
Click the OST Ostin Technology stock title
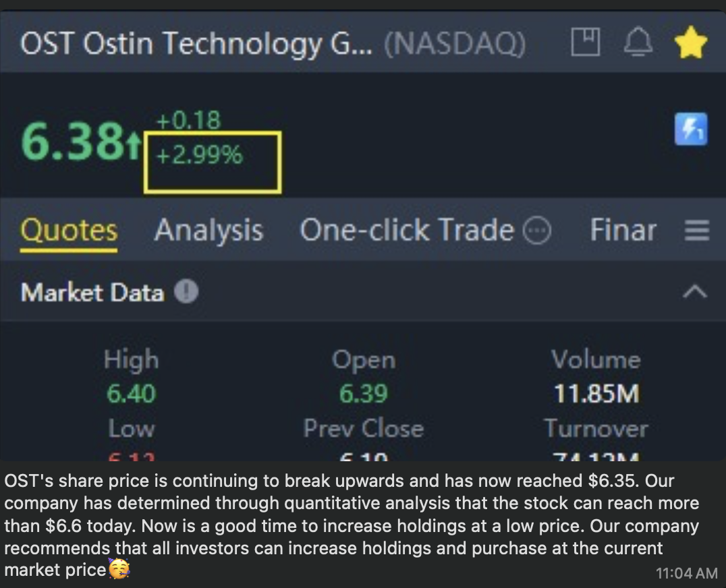coord(196,43)
